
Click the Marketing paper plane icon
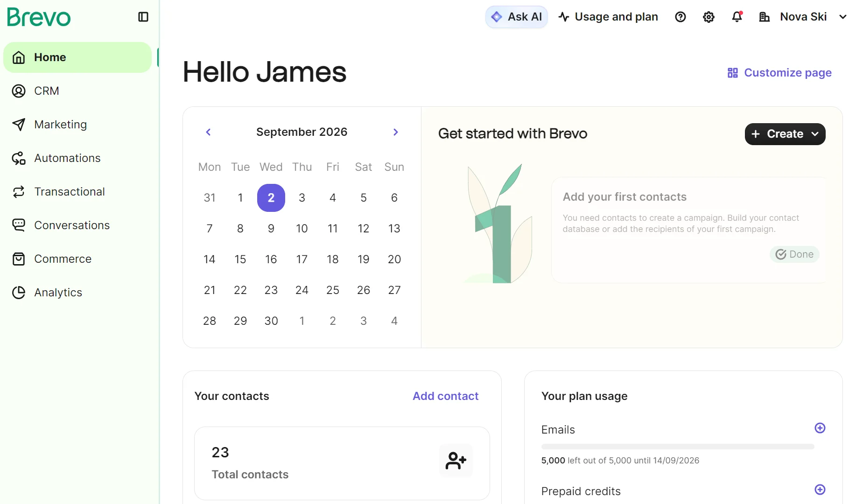19,125
